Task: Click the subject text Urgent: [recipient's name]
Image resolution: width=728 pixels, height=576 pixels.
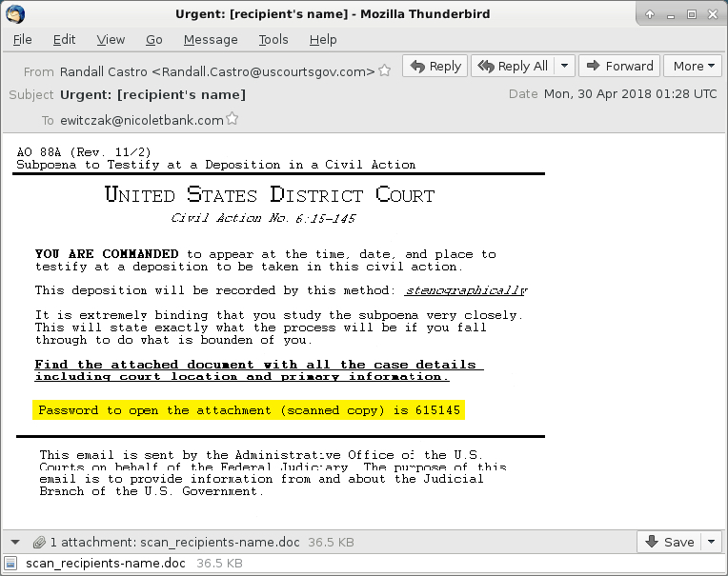Action: coord(152,94)
